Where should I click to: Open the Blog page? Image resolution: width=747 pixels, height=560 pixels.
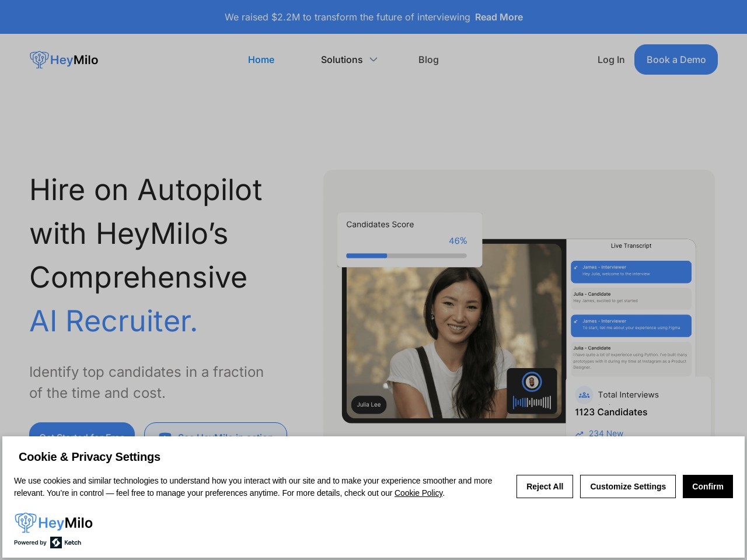[x=428, y=60]
